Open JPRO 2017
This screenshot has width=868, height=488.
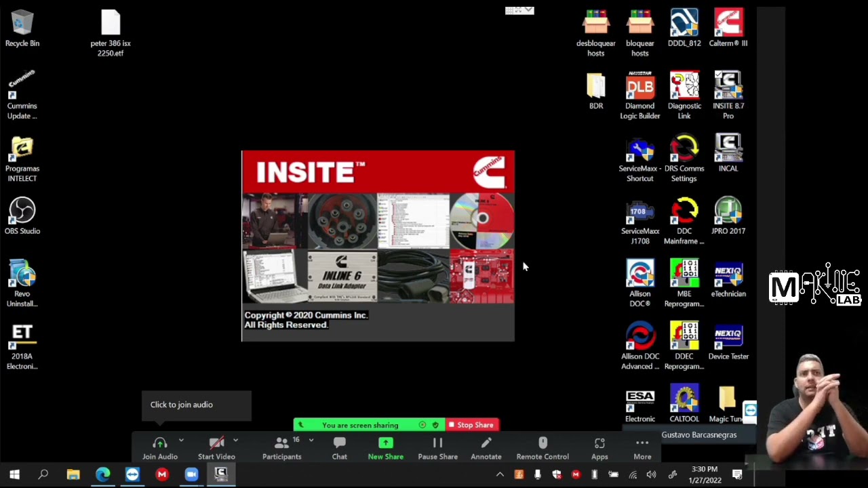click(728, 217)
